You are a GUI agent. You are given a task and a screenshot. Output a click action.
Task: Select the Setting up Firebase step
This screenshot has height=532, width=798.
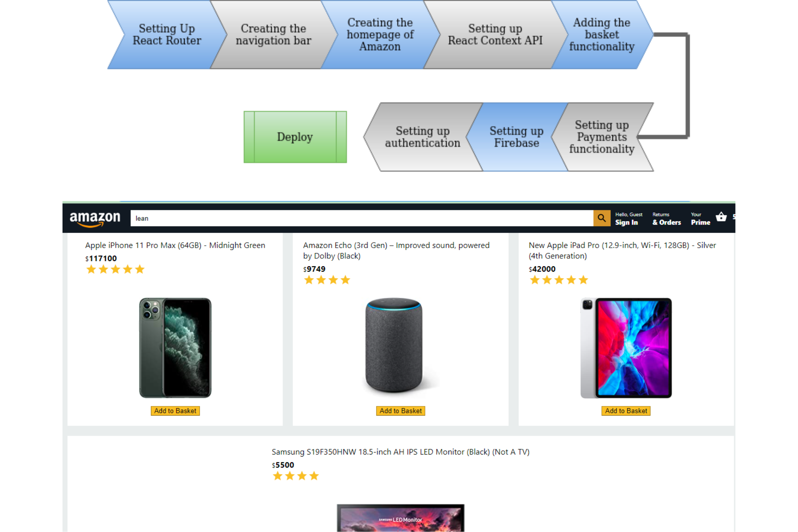point(516,137)
